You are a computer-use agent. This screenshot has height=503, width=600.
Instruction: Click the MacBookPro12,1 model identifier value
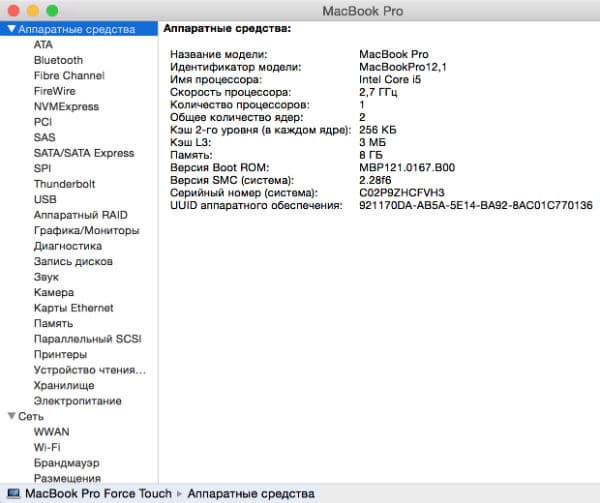(x=403, y=67)
